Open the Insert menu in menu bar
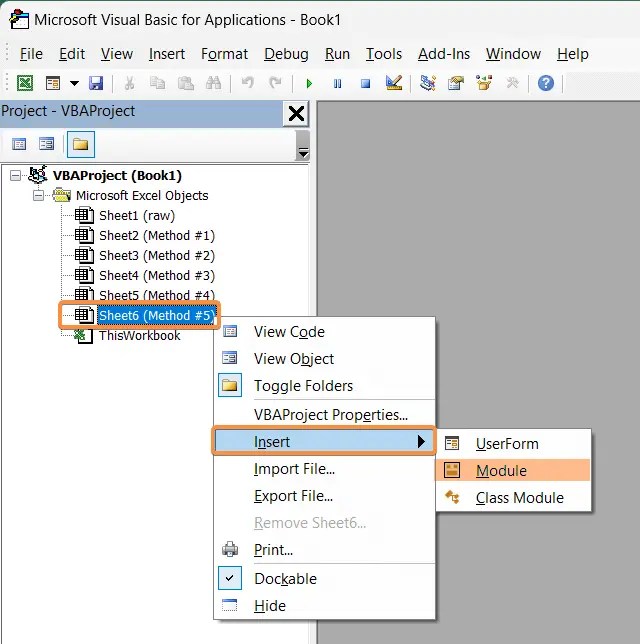640x644 pixels. coord(167,54)
